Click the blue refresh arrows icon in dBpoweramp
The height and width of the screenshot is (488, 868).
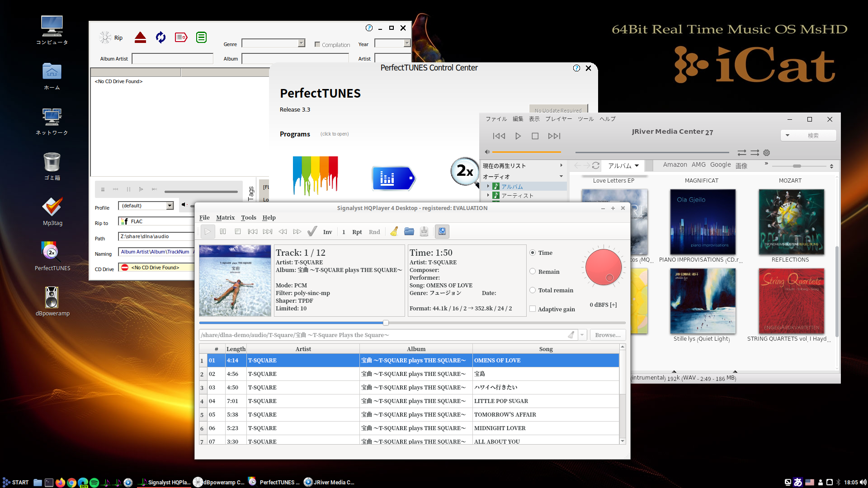pyautogui.click(x=160, y=38)
